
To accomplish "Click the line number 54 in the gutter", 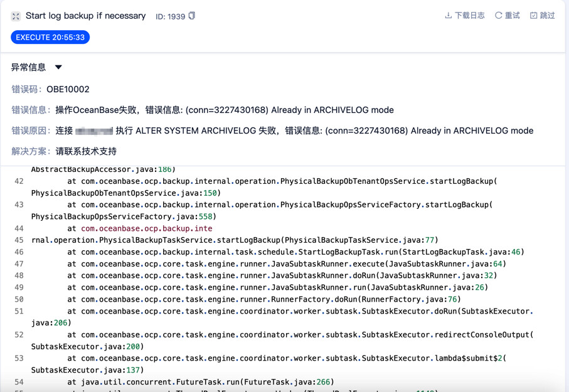I will pos(19,382).
